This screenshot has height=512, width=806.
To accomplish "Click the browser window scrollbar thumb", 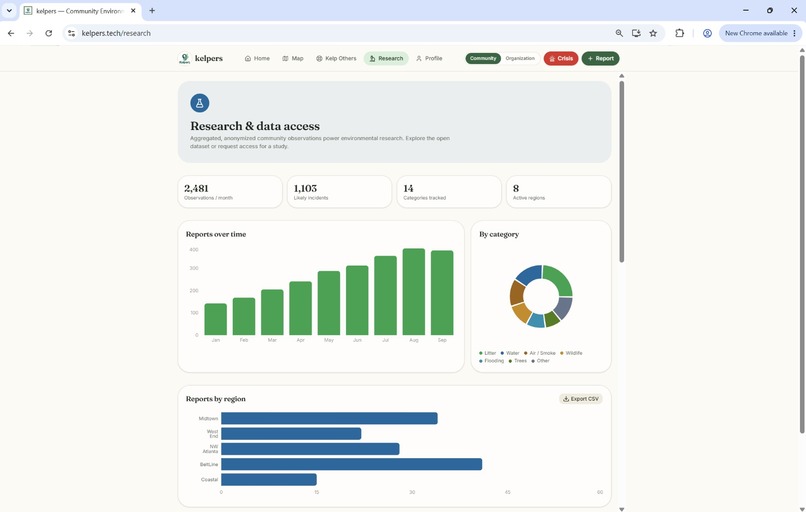I will tap(802, 244).
